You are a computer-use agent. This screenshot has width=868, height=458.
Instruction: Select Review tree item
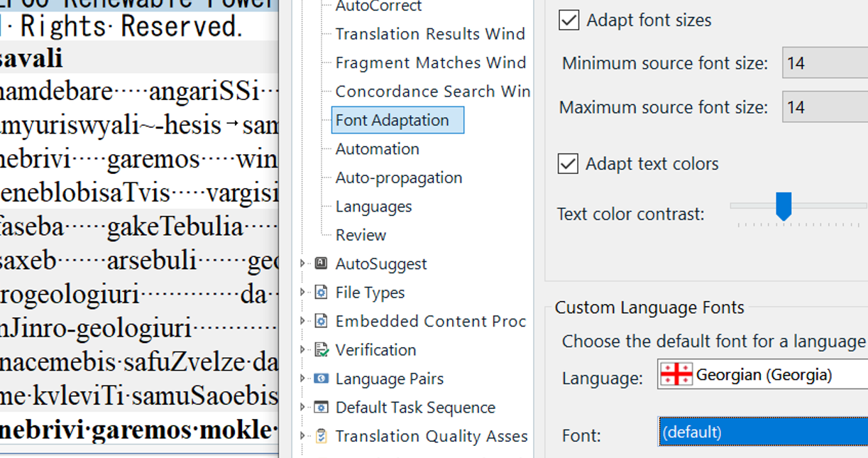361,235
